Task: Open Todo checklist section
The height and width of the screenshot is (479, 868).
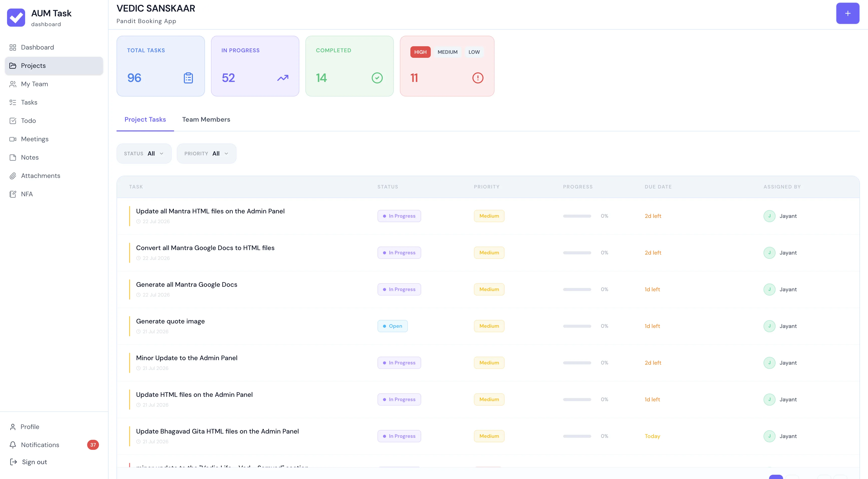Action: (54, 121)
